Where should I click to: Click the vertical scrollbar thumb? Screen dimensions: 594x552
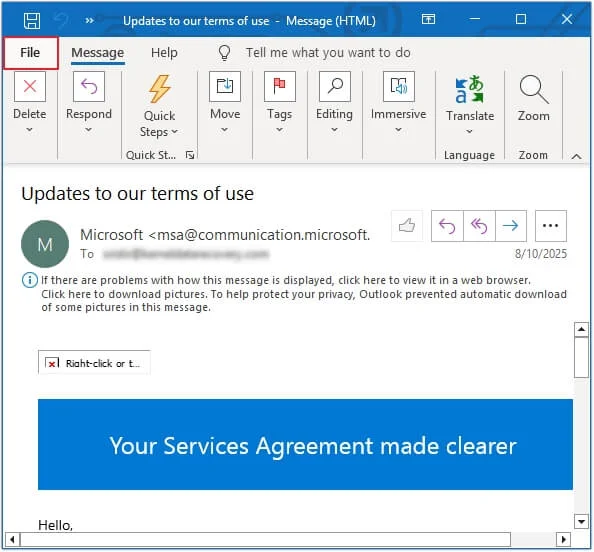point(581,357)
